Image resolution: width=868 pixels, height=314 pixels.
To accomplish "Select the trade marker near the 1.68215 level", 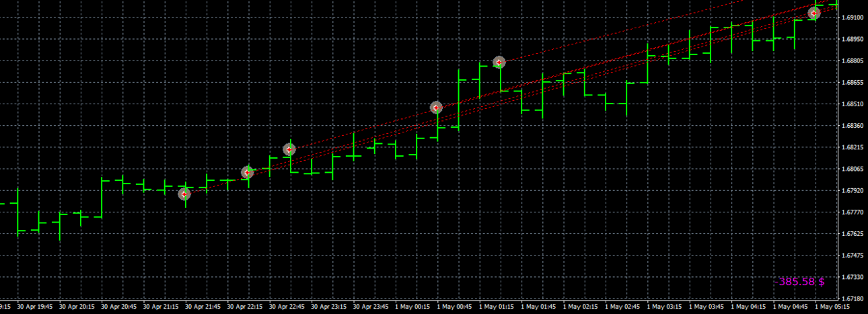I will (x=289, y=149).
